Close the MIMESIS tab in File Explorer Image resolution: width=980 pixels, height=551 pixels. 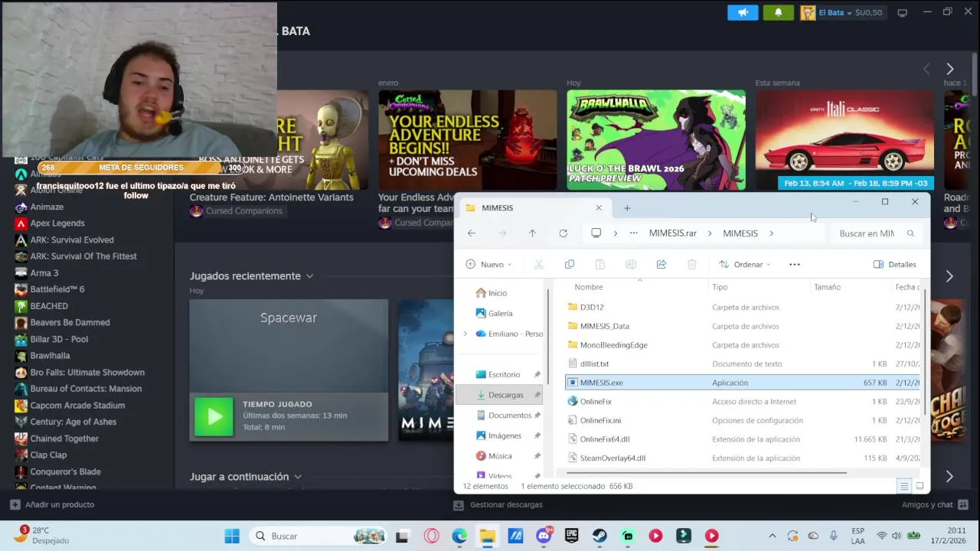[x=599, y=208]
